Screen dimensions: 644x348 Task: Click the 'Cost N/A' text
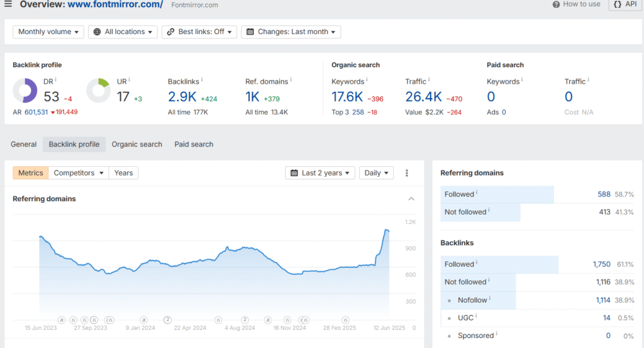point(579,112)
